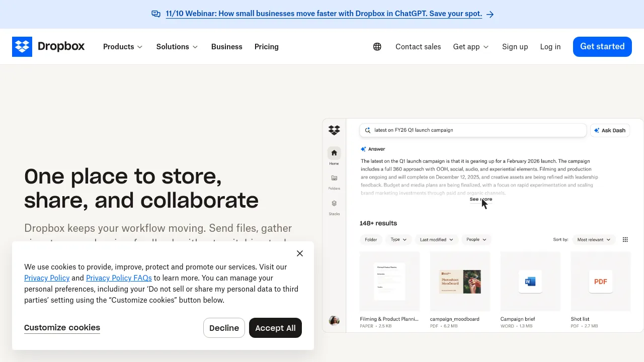Accept all cookies
This screenshot has width=644, height=362.
point(275,328)
